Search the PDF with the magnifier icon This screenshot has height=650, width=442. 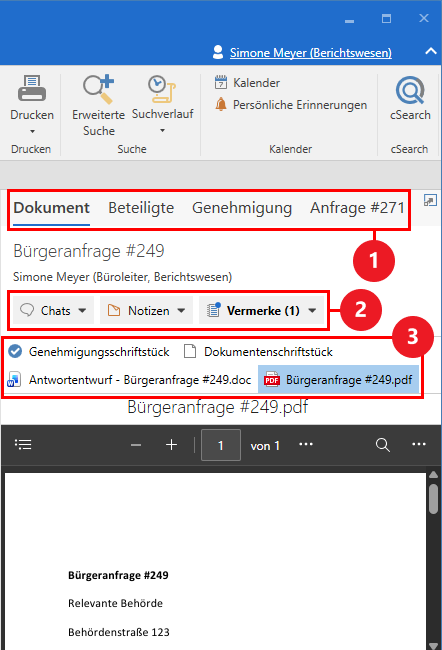(x=382, y=445)
